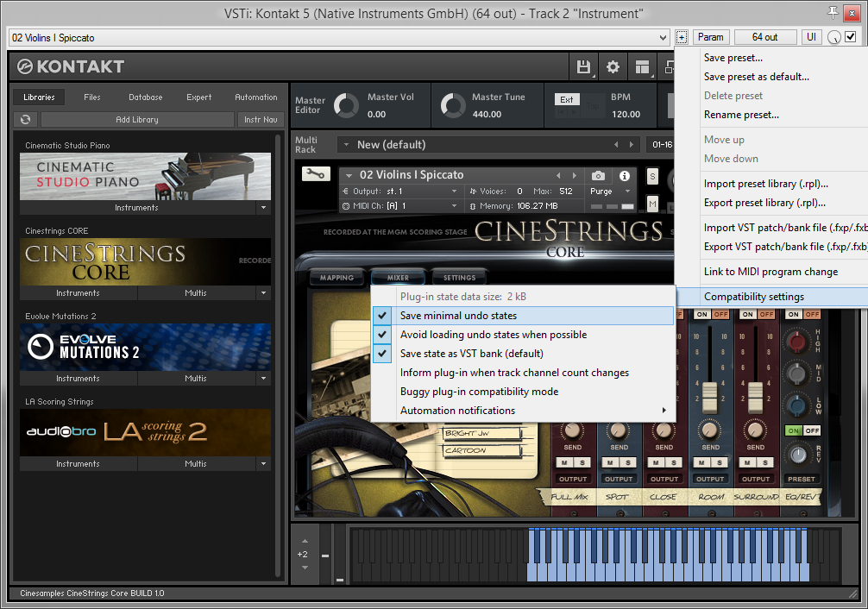
Task: Click the save disk icon in Kontakt header
Action: pos(584,67)
